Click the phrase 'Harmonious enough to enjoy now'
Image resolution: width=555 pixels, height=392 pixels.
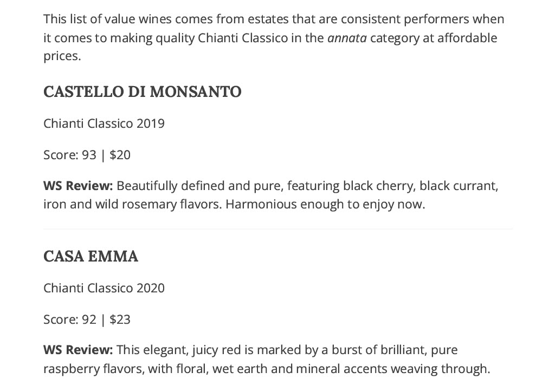(325, 204)
